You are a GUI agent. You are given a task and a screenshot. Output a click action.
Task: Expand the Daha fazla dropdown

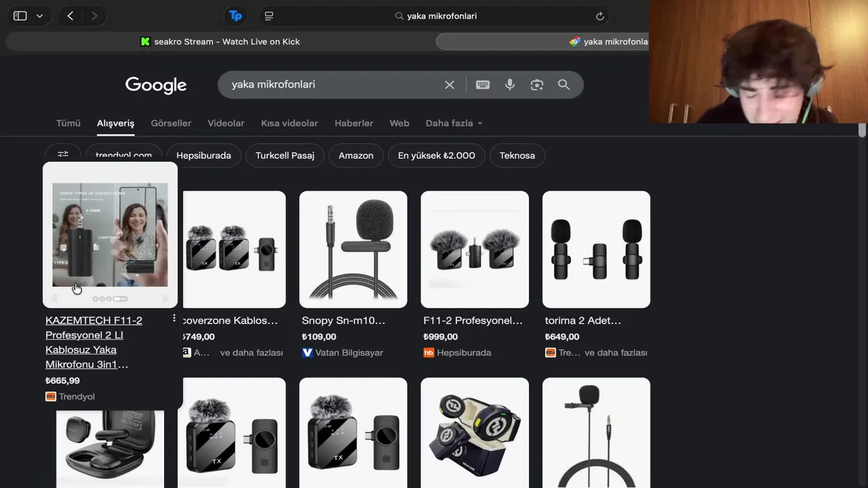pos(454,123)
